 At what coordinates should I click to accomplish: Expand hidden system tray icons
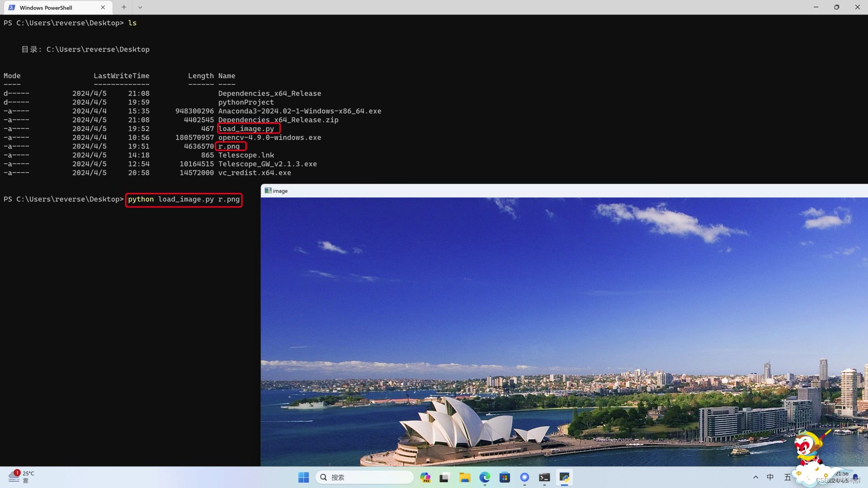pos(756,477)
